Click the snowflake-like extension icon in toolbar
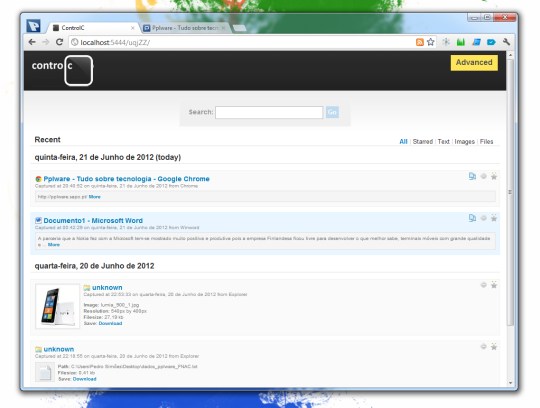The image size is (540, 408). point(446,42)
